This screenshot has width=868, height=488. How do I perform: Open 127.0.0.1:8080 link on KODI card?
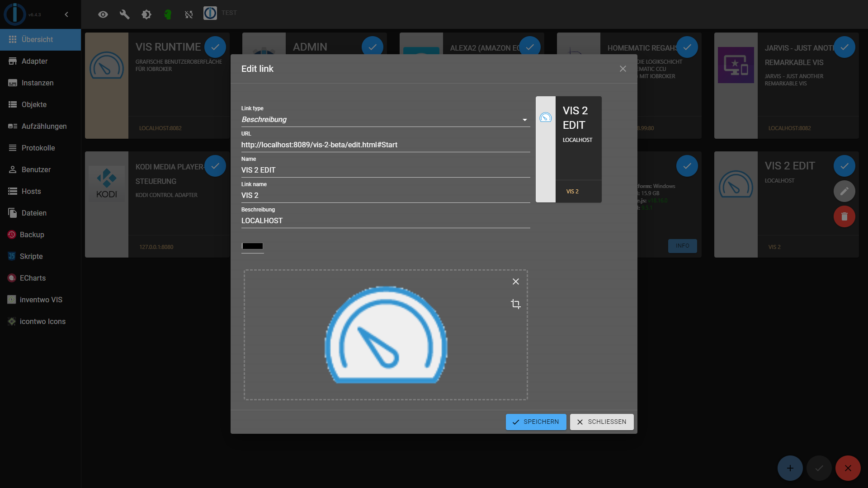pos(156,247)
